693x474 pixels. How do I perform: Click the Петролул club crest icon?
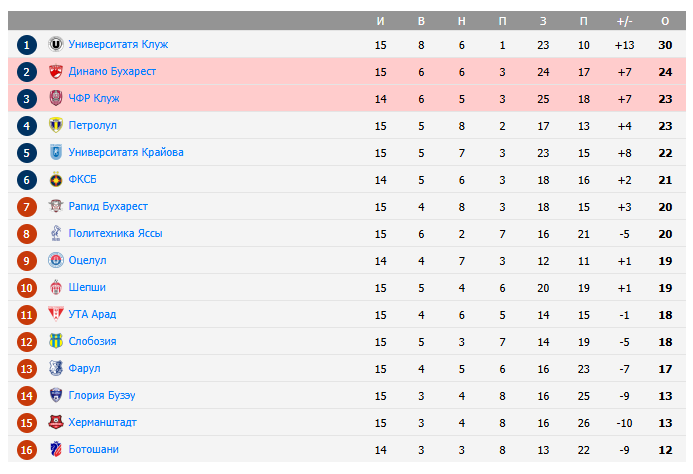(56, 126)
